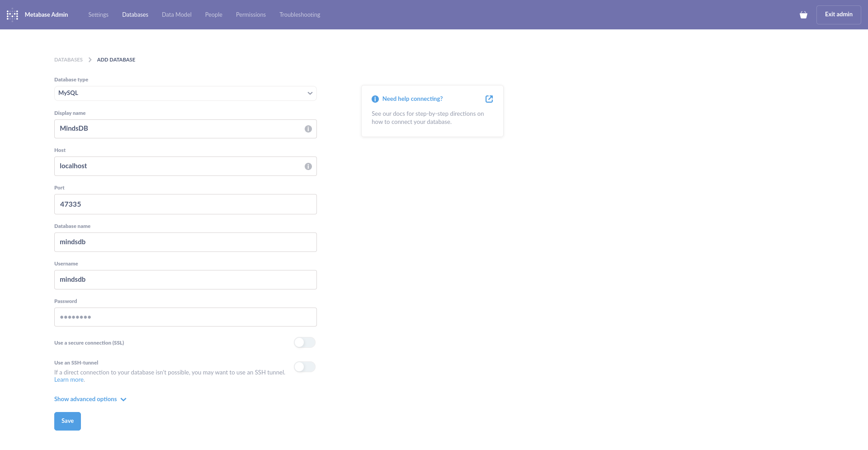Follow the Learn more link
Image resolution: width=868 pixels, height=450 pixels.
click(69, 380)
